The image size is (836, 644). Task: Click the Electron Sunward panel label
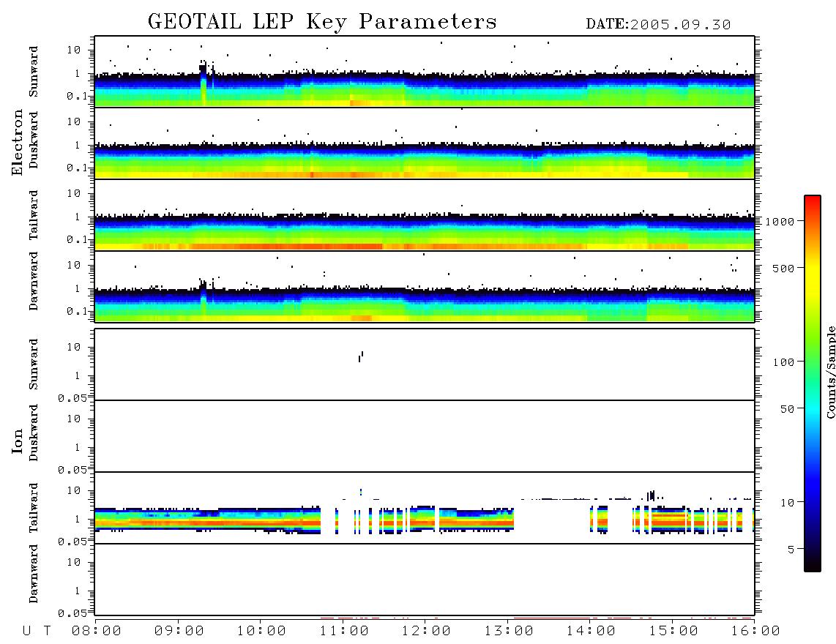pos(34,72)
